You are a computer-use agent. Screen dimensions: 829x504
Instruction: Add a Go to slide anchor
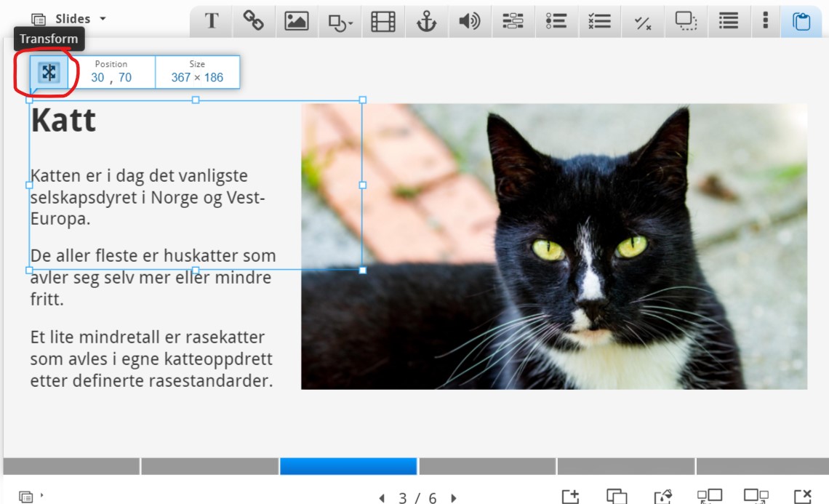pyautogui.click(x=427, y=22)
